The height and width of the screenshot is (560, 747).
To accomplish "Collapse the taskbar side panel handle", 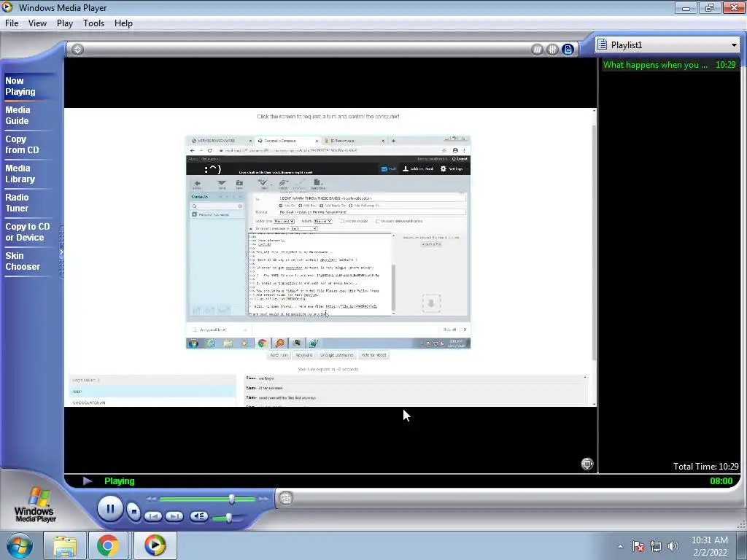I will pos(61,252).
